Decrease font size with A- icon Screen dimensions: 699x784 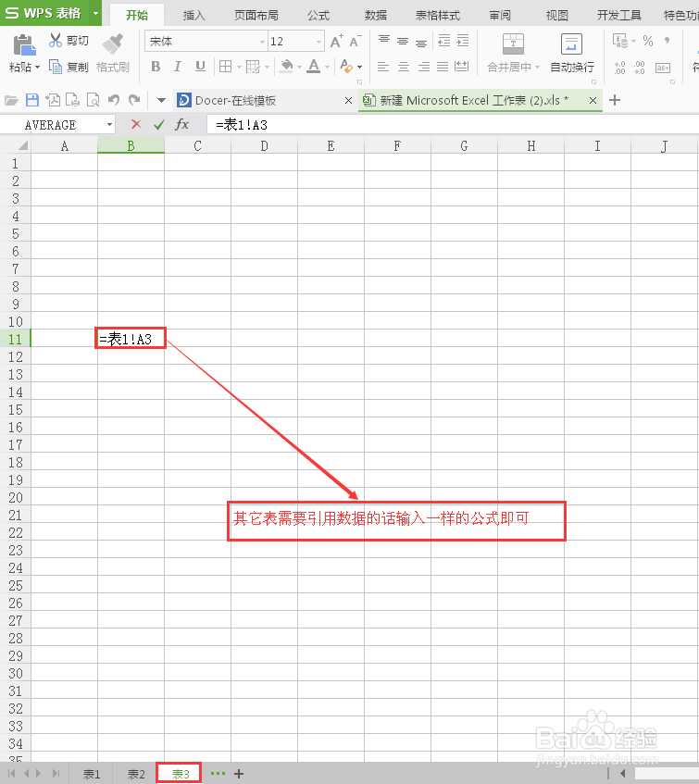355,41
